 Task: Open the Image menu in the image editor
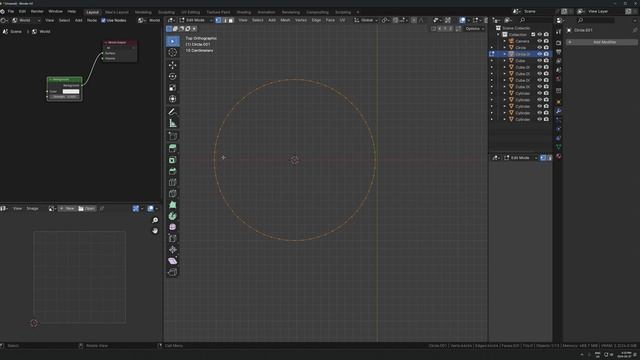32,209
